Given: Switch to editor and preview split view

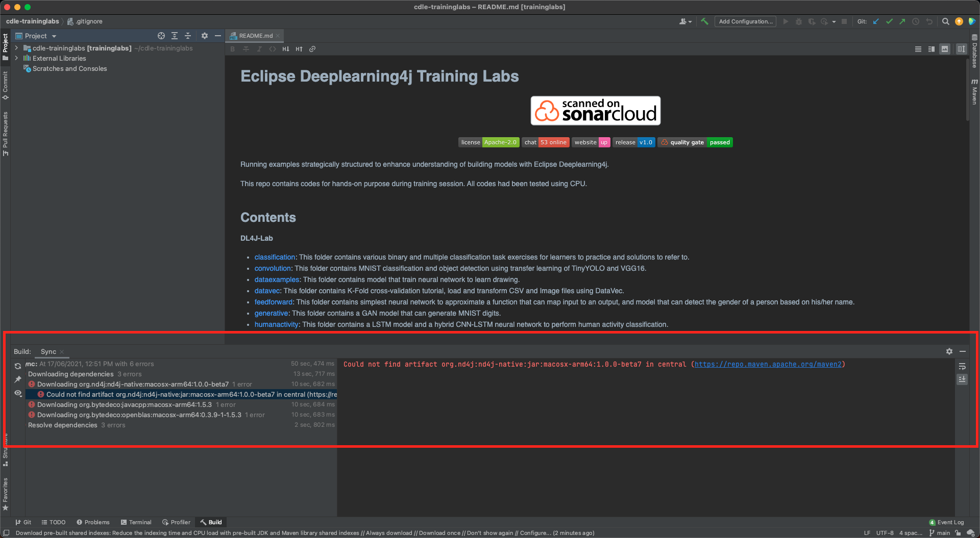Looking at the screenshot, I should point(932,49).
